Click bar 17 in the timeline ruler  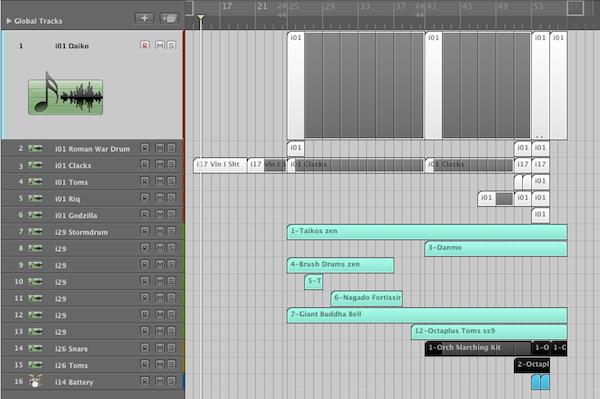227,7
